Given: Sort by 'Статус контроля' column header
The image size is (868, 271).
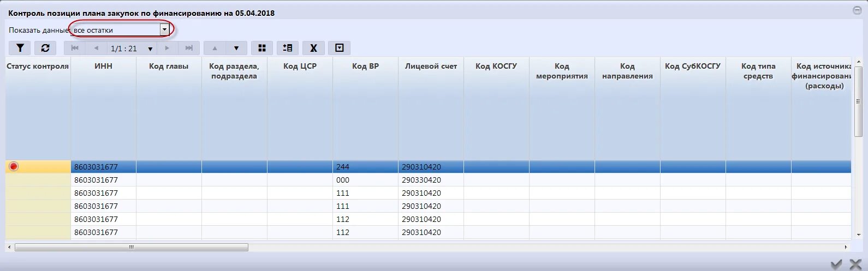Looking at the screenshot, I should 38,108.
